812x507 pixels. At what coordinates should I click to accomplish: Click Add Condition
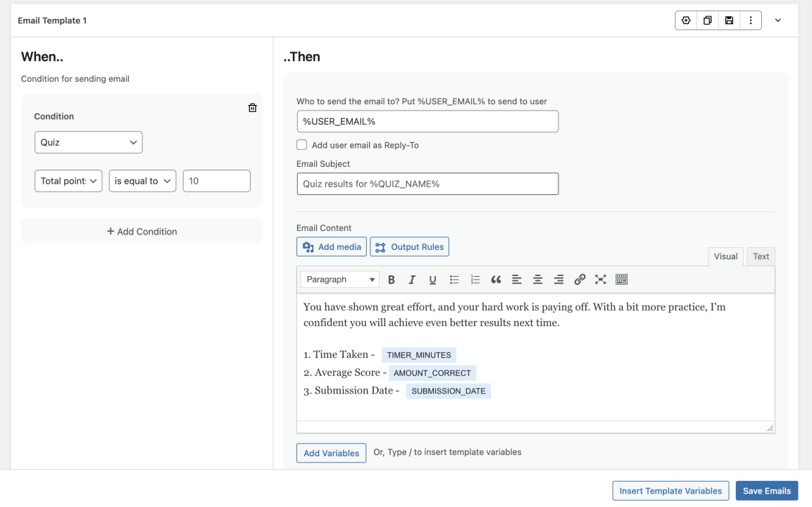pos(142,231)
